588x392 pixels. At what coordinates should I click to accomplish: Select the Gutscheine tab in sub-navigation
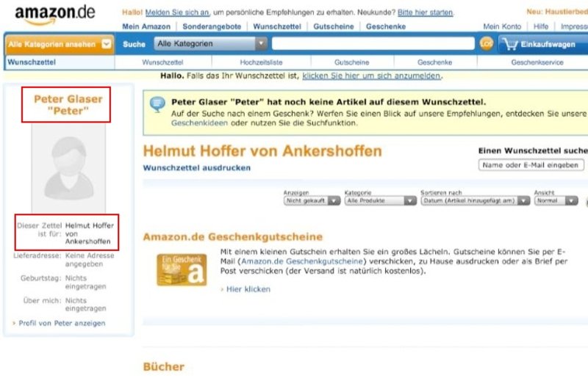coord(352,62)
